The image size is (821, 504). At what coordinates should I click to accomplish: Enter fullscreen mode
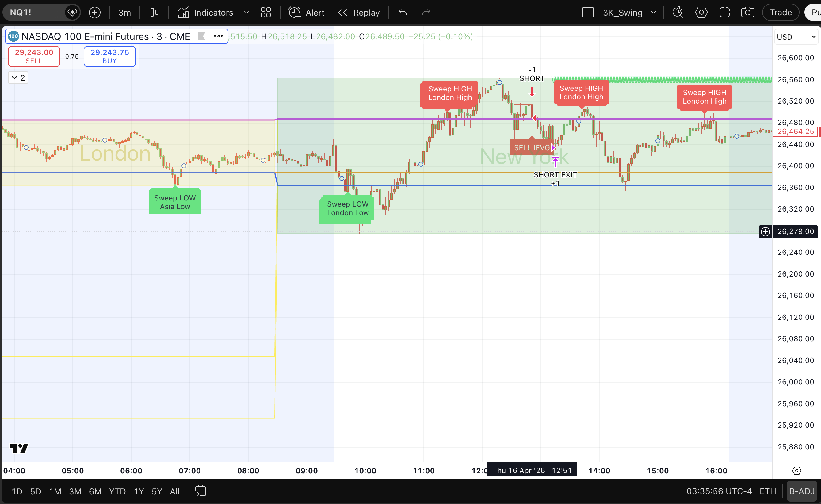tap(725, 13)
